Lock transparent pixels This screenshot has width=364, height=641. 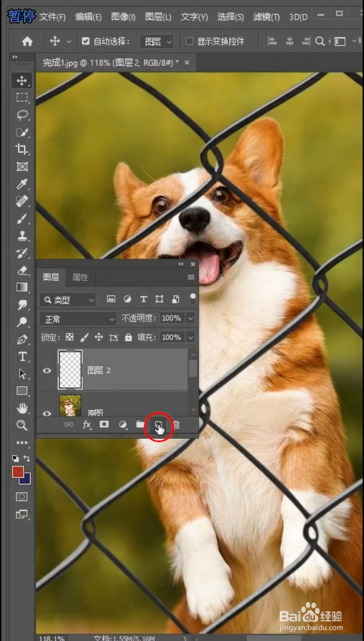coord(70,337)
